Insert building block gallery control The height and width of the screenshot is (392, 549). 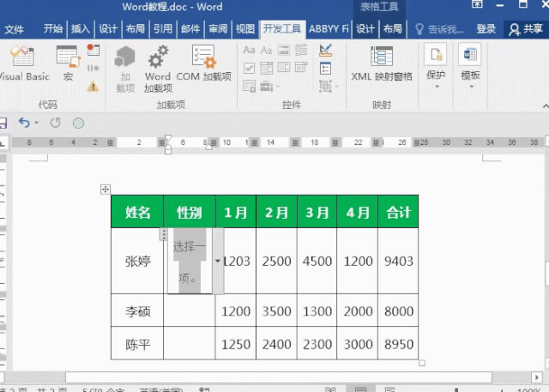[x=301, y=50]
